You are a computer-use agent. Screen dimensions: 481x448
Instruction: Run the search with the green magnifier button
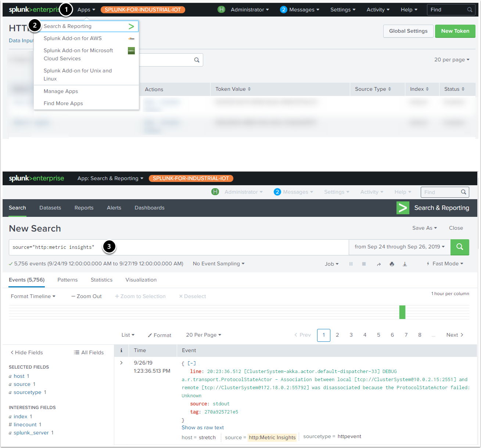[x=460, y=247]
